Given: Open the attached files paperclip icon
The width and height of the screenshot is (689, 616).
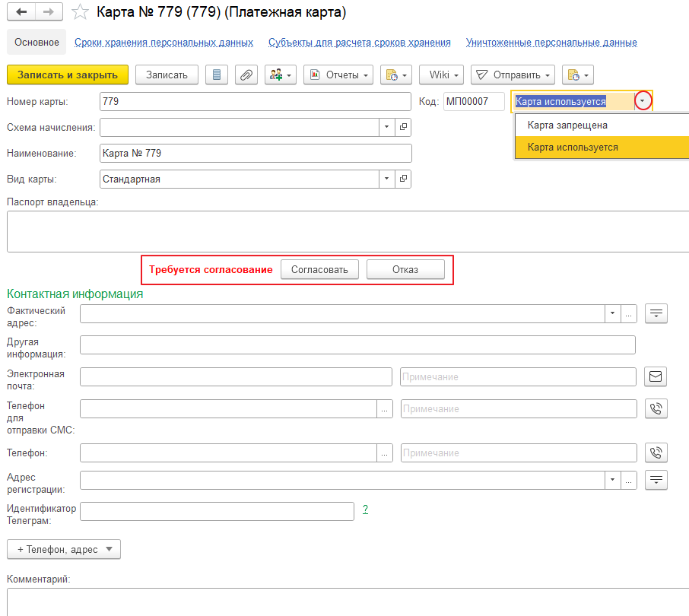Looking at the screenshot, I should point(246,75).
